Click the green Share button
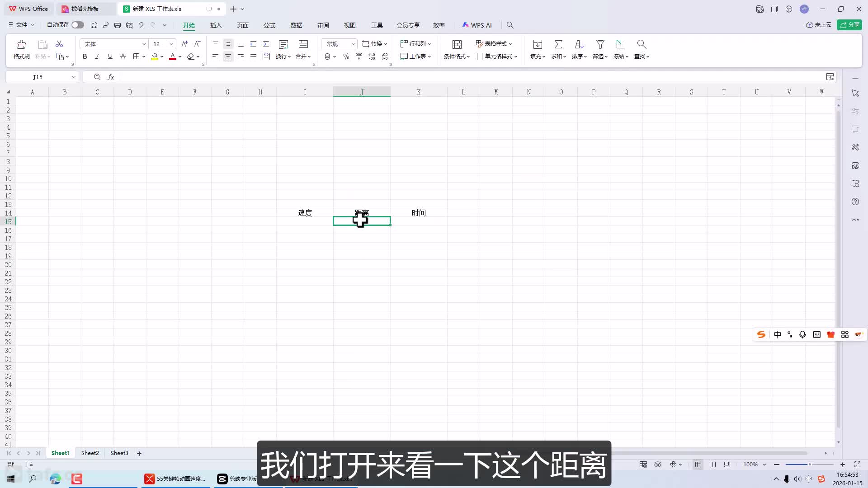Image resolution: width=868 pixels, height=488 pixels. click(x=849, y=25)
